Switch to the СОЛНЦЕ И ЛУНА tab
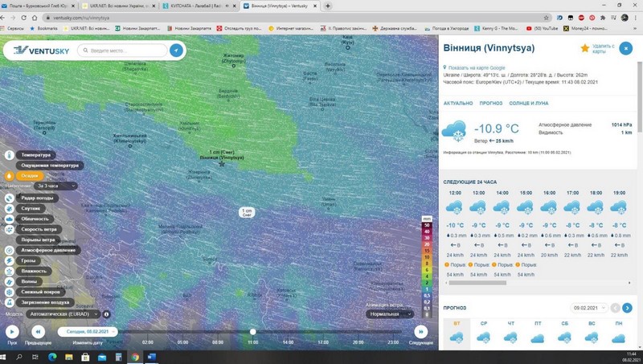Viewport: 643px width, 364px height. 529,104
